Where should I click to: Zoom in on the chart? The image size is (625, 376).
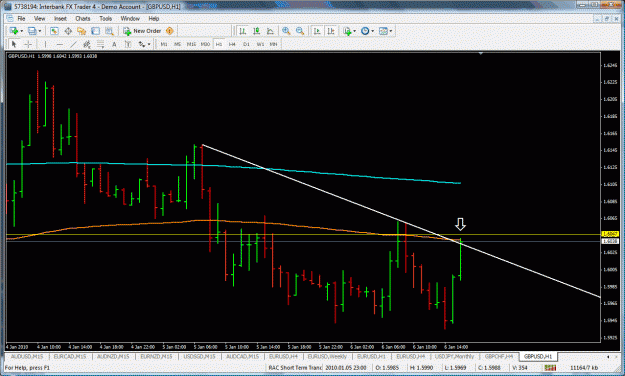[x=286, y=31]
